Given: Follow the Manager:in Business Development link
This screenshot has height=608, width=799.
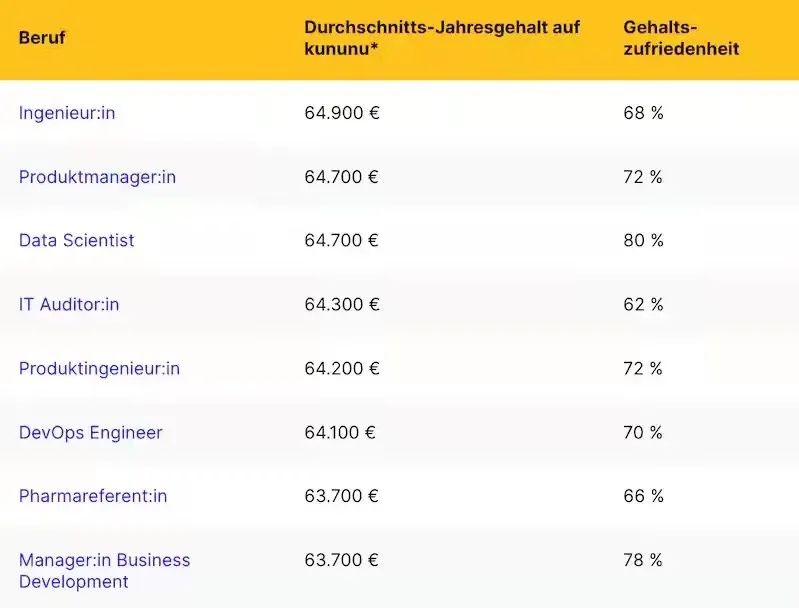Looking at the screenshot, I should (x=104, y=570).
